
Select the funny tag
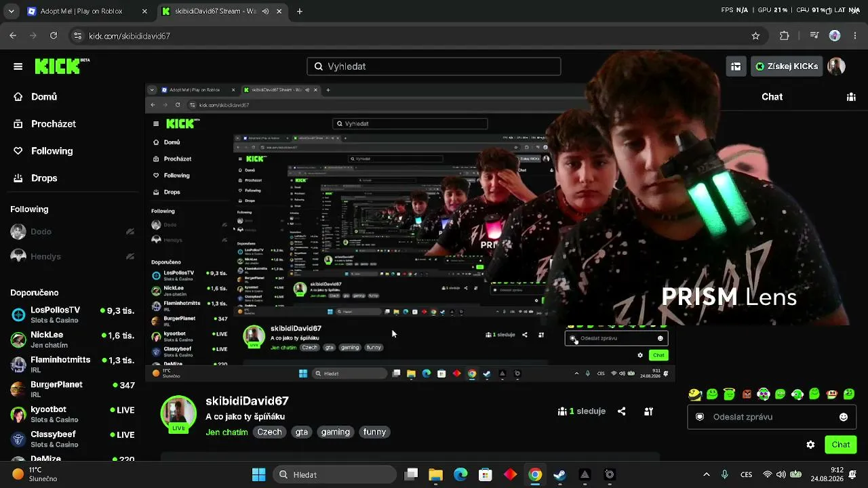(x=374, y=432)
